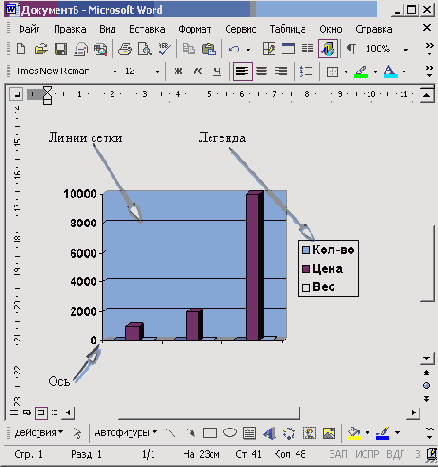Select the Rectangle drawing tool
The width and height of the screenshot is (438, 467).
coord(210,433)
